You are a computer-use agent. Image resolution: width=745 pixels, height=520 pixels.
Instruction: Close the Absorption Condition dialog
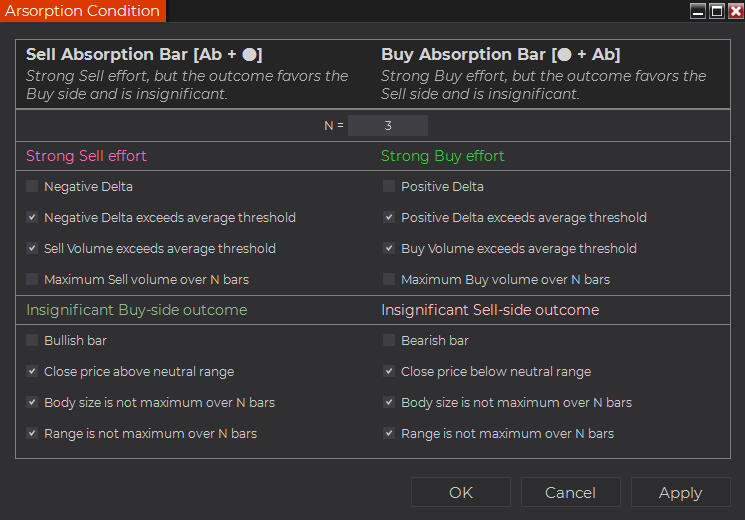(734, 11)
